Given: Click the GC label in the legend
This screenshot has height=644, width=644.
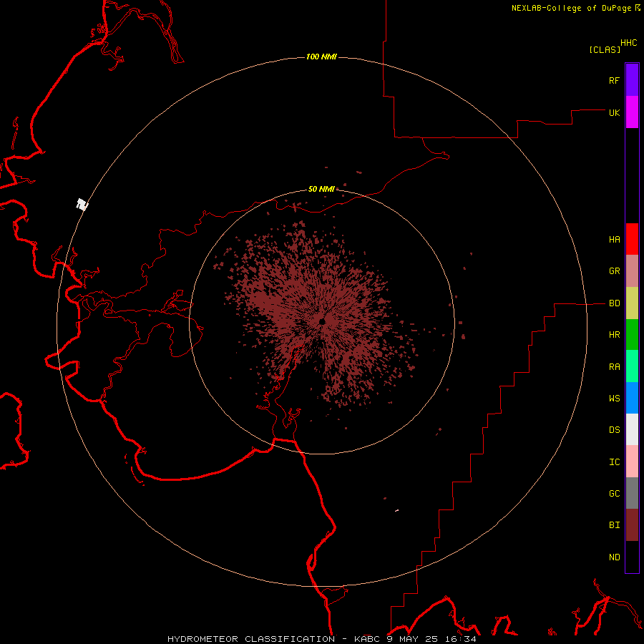Looking at the screenshot, I should pyautogui.click(x=614, y=494).
